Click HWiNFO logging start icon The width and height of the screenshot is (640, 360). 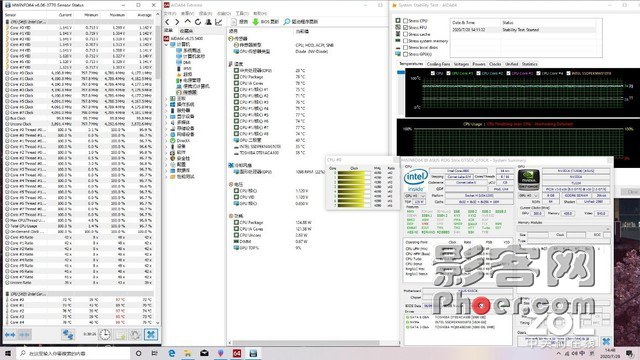pos(120,335)
